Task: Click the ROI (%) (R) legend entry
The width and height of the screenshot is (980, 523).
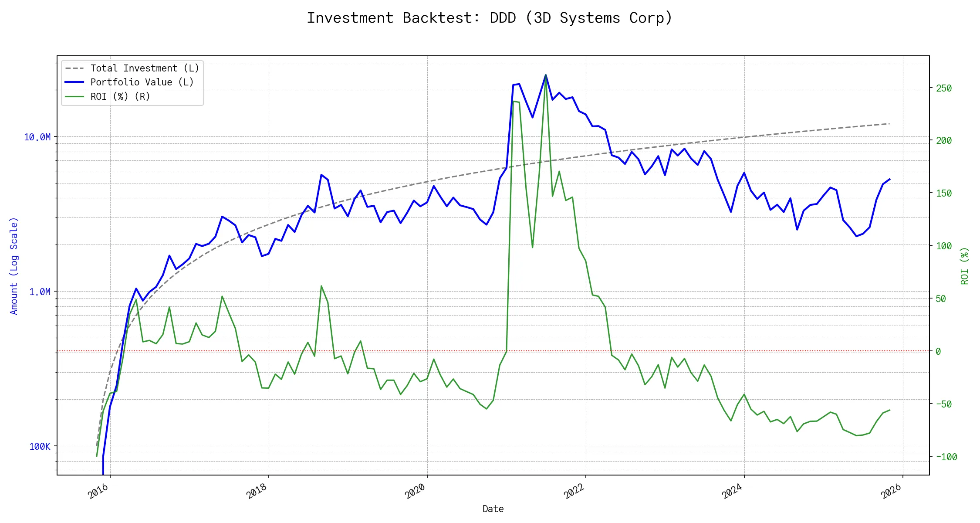Action: [x=120, y=97]
